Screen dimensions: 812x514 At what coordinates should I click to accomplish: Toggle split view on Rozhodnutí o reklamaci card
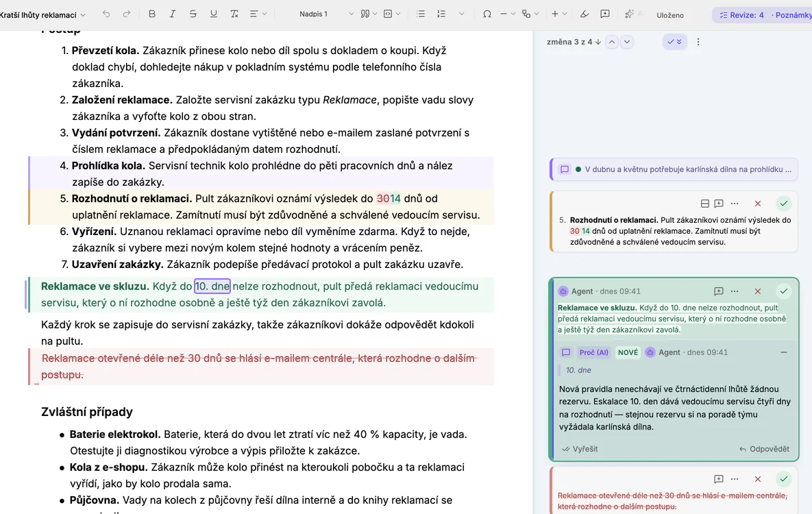click(x=705, y=204)
